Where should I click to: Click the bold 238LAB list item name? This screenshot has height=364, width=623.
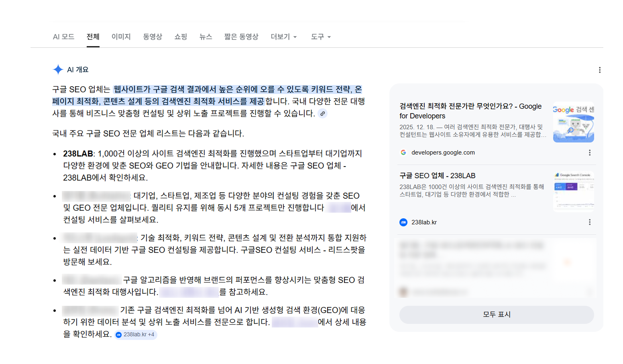78,154
